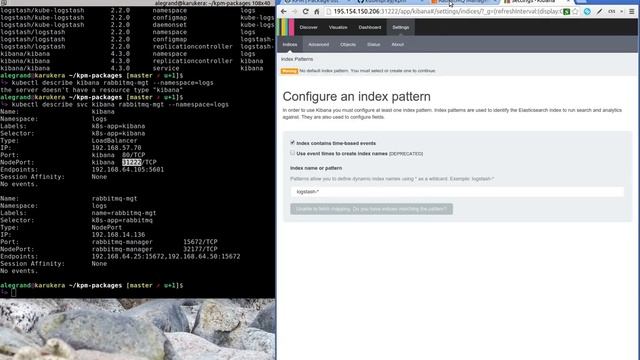Click the terminal cursor at the last prompt

click(x=13, y=293)
